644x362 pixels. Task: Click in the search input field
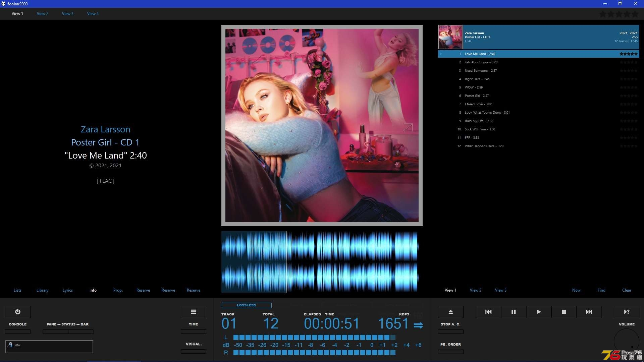[49, 347]
